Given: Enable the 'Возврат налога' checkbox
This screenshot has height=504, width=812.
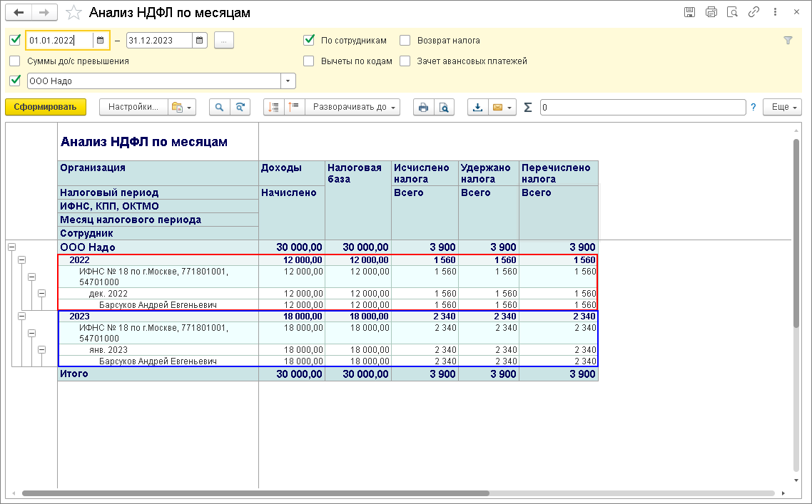Looking at the screenshot, I should (x=405, y=41).
